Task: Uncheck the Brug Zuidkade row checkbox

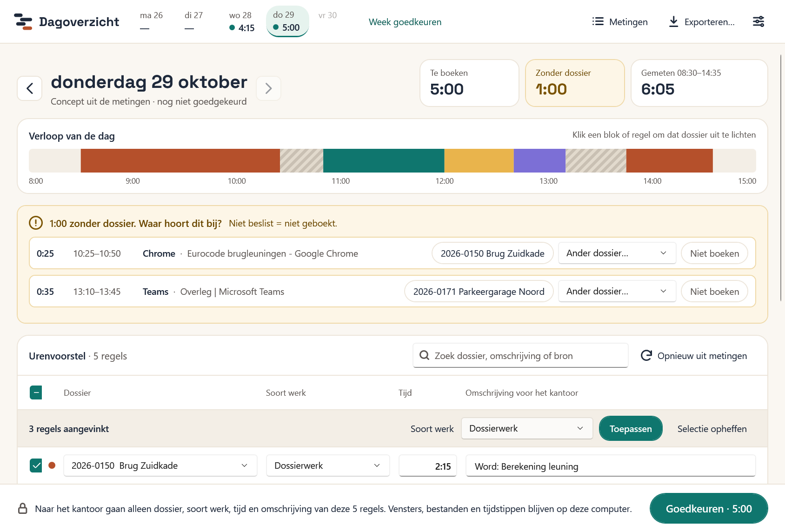Action: tap(36, 465)
